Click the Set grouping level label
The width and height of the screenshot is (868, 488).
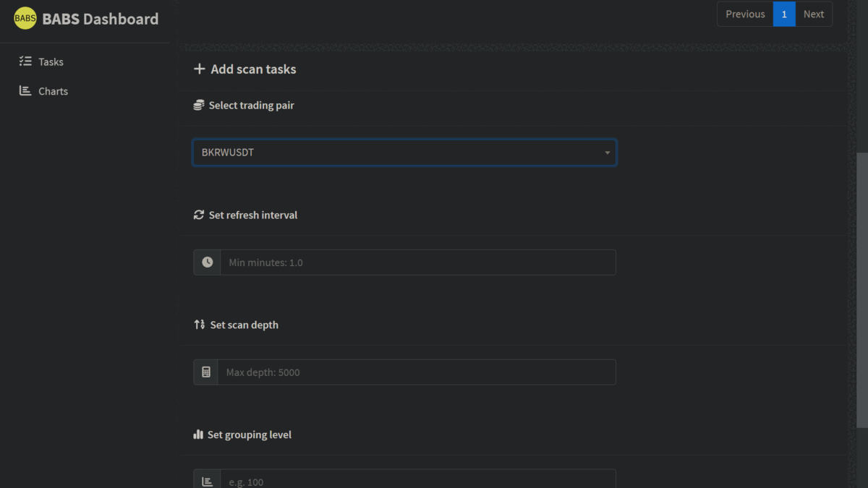point(250,435)
